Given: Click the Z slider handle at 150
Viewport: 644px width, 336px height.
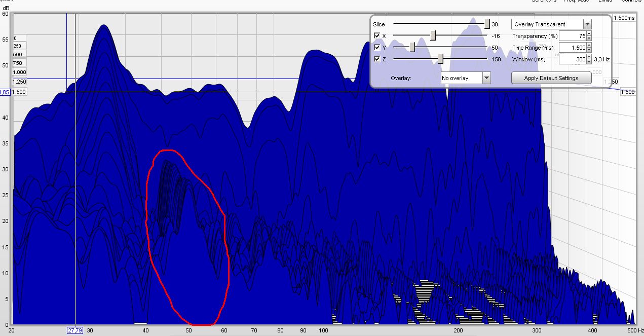Looking at the screenshot, I should pos(441,59).
